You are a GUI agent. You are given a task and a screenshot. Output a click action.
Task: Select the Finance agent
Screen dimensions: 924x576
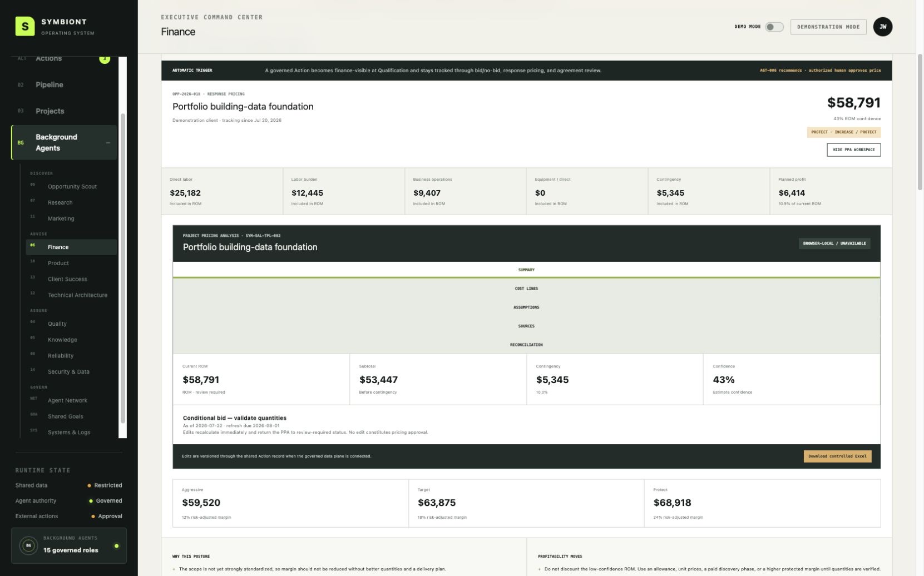pyautogui.click(x=72, y=247)
